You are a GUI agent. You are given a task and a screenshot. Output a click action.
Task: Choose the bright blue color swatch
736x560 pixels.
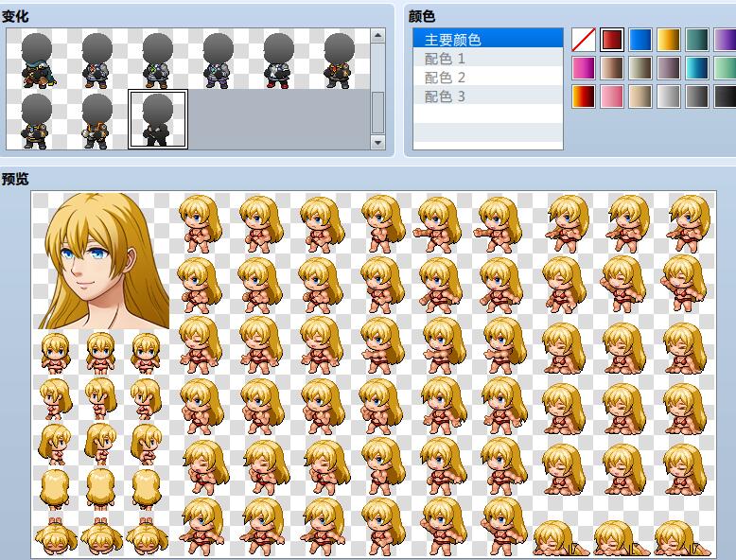point(640,40)
